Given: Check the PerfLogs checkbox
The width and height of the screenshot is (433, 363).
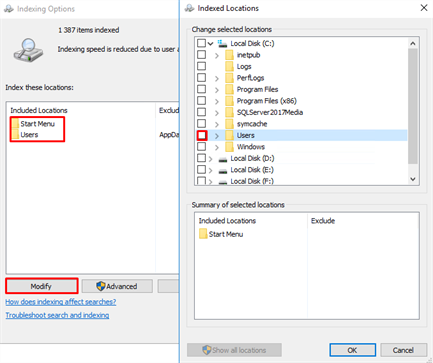Looking at the screenshot, I should point(201,77).
